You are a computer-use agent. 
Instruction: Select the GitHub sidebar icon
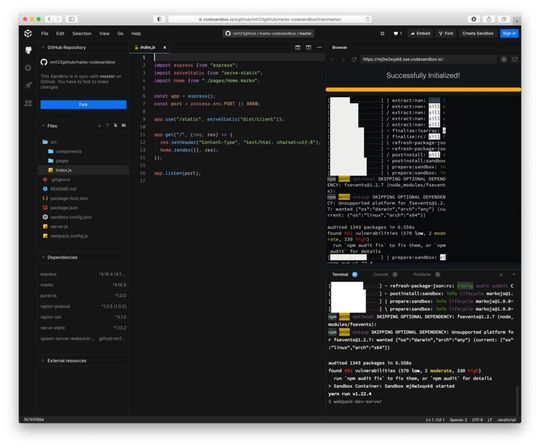click(x=29, y=50)
